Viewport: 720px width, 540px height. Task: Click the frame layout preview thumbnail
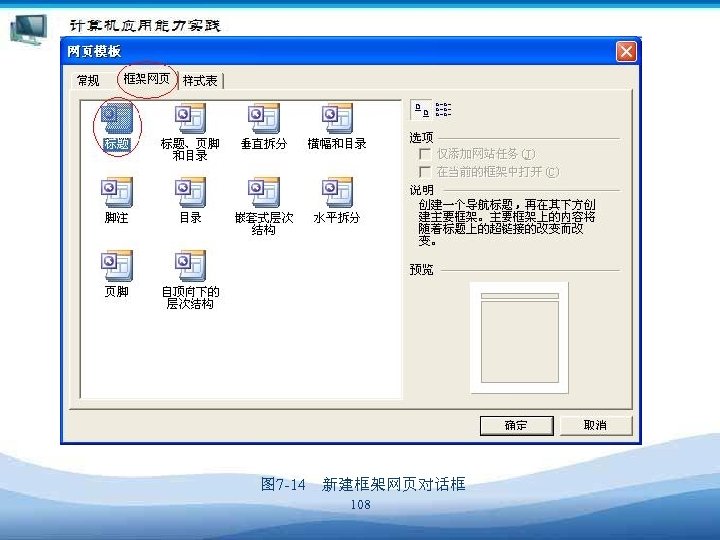(x=519, y=338)
